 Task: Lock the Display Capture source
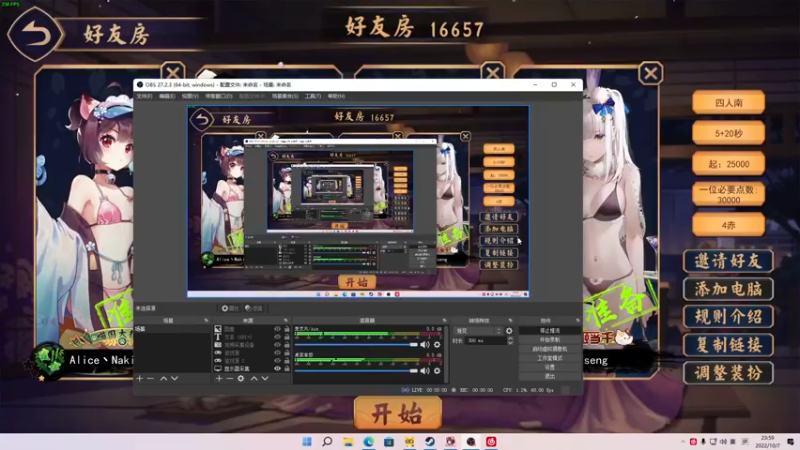click(287, 368)
